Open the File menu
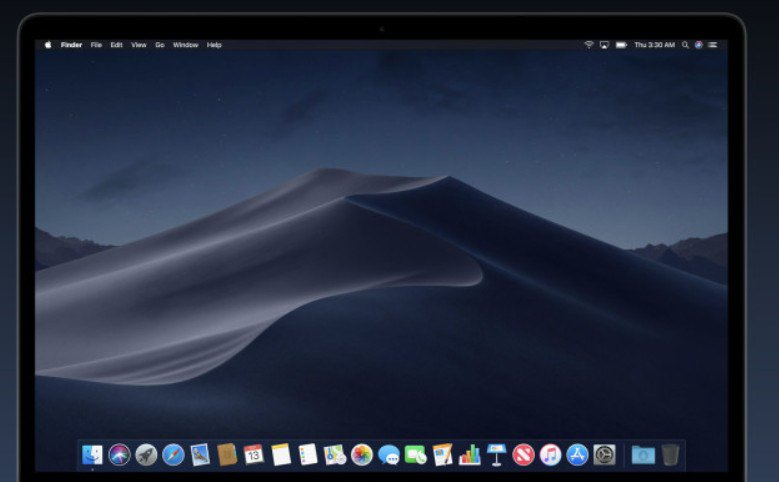The image size is (779, 482). pos(96,45)
